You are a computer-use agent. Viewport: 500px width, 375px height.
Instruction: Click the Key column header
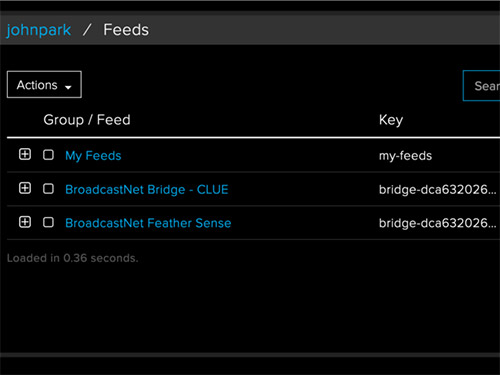[391, 120]
